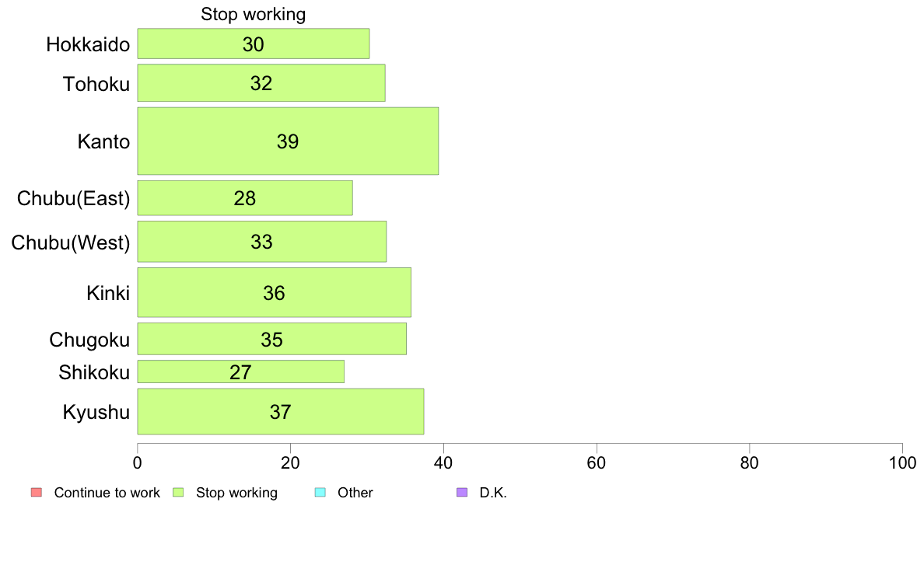This screenshot has width=924, height=572.
Task: Select the Hokkaido bar showing 30
Action: (x=254, y=44)
